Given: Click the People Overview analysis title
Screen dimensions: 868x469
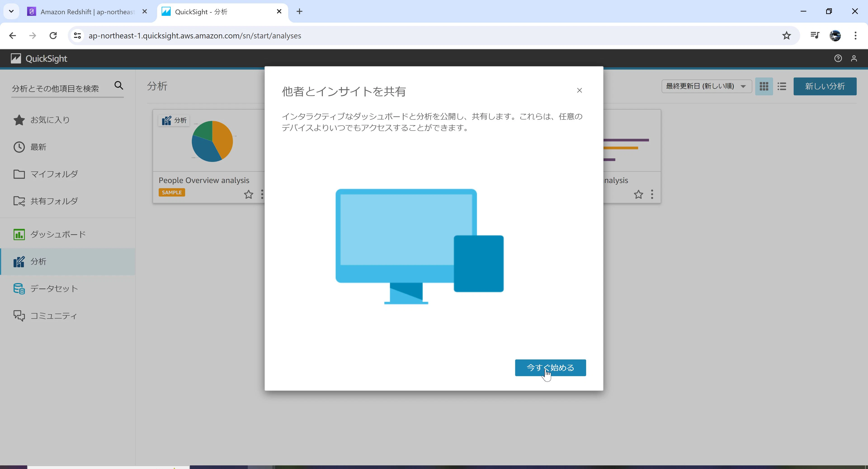Looking at the screenshot, I should click(204, 180).
